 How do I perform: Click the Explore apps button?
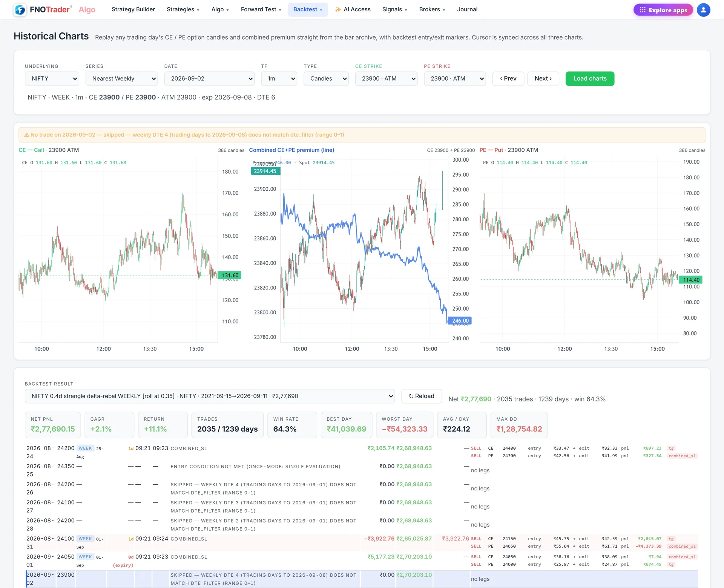click(x=663, y=10)
